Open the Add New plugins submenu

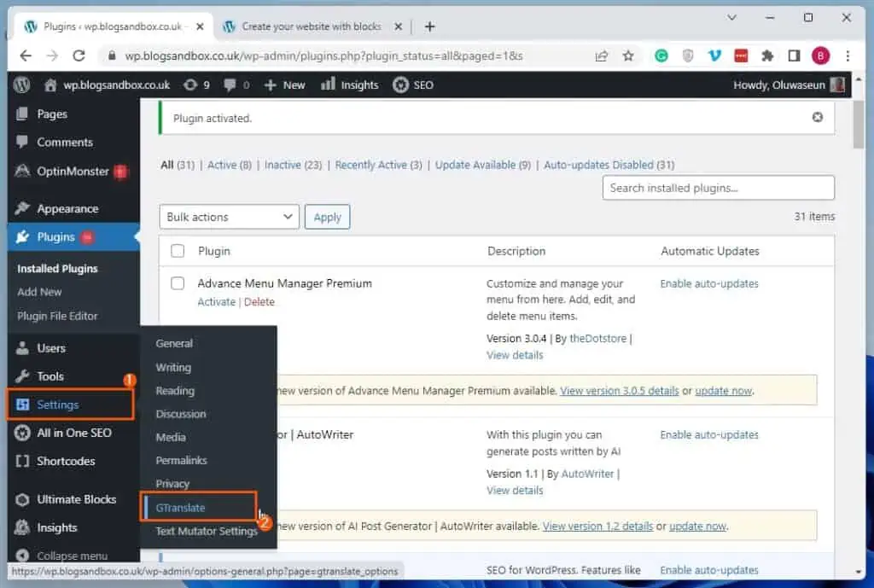click(x=39, y=292)
